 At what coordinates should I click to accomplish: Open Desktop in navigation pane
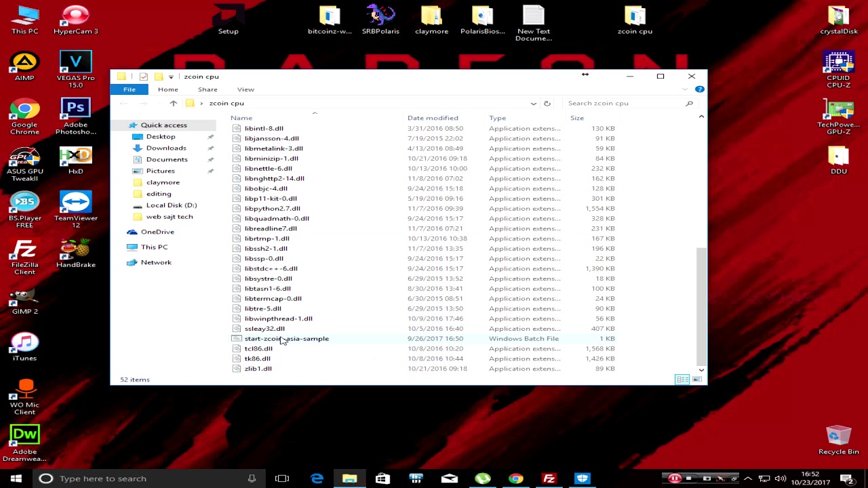pos(161,136)
